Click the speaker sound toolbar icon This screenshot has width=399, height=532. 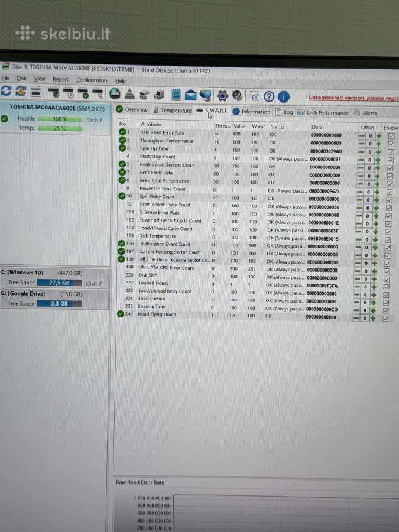(237, 96)
